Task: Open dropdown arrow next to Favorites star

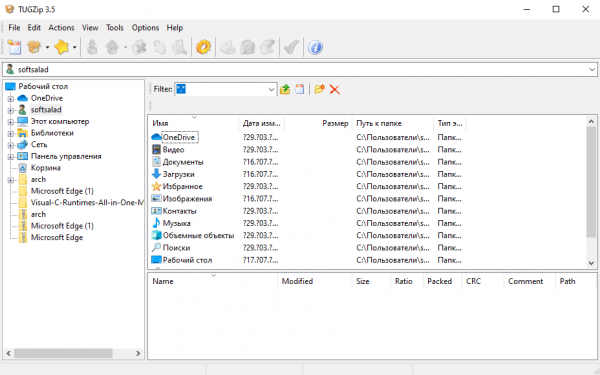Action: point(75,47)
